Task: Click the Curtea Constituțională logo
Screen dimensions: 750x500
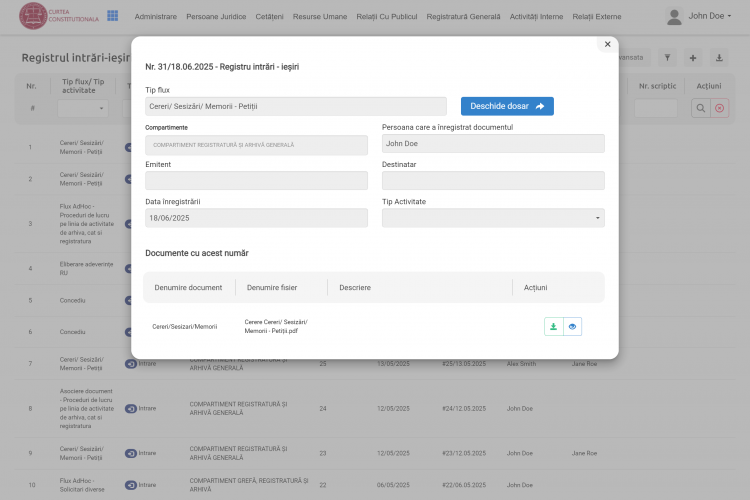Action: [59, 16]
